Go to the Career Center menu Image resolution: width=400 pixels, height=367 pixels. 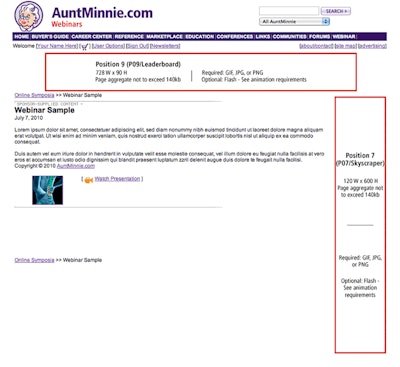92,37
